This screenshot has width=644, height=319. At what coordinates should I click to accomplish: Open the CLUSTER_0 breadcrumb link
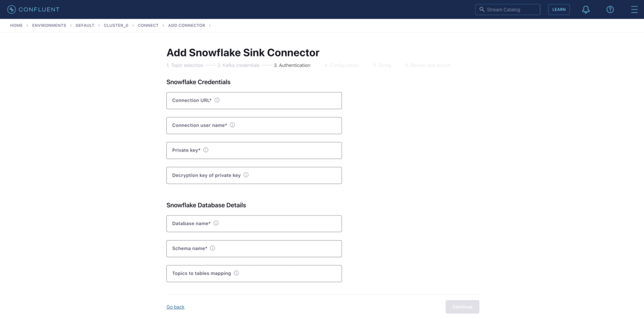click(116, 25)
